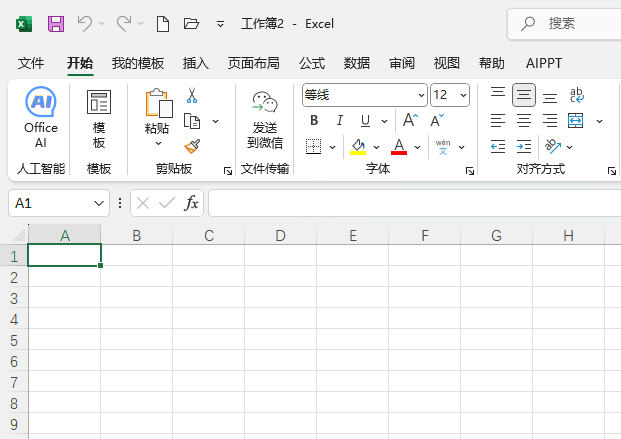Copy selection with copy icon
The height and width of the screenshot is (439, 621).
point(192,121)
